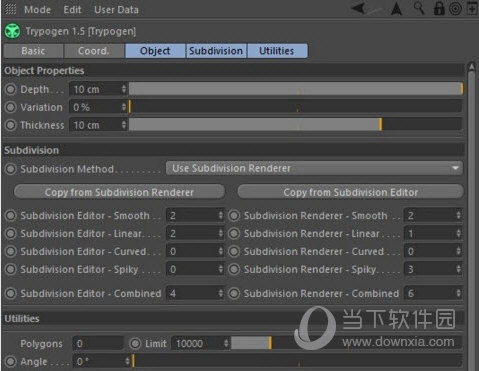This screenshot has height=371, width=479.
Task: Click the Depth value stepper arrows
Action: (124, 89)
